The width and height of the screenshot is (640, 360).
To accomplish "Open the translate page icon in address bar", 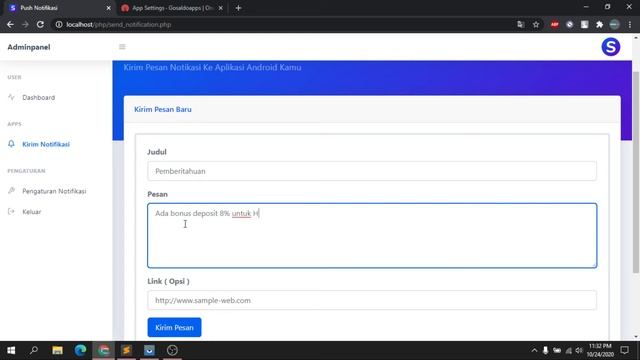I will pos(520,24).
